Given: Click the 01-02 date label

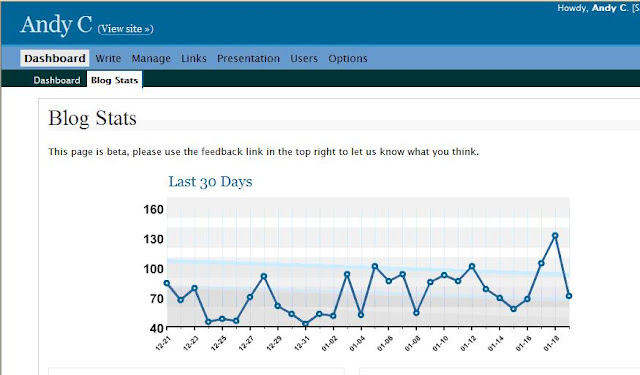Looking at the screenshot, I should [329, 343].
